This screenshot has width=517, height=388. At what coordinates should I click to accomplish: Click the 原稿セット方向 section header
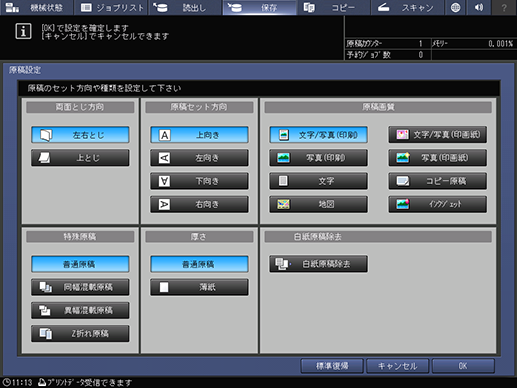pyautogui.click(x=199, y=107)
